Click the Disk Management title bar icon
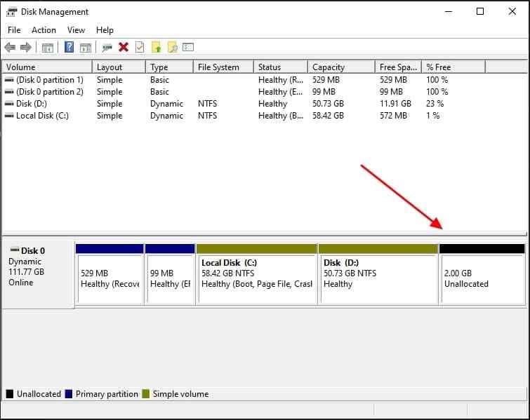Image resolution: width=530 pixels, height=420 pixels. (11, 12)
